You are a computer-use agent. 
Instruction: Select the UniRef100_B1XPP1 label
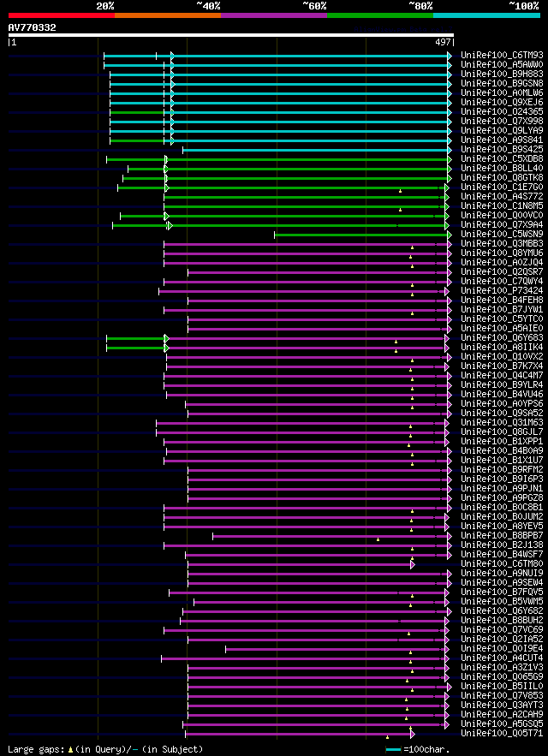(502, 441)
